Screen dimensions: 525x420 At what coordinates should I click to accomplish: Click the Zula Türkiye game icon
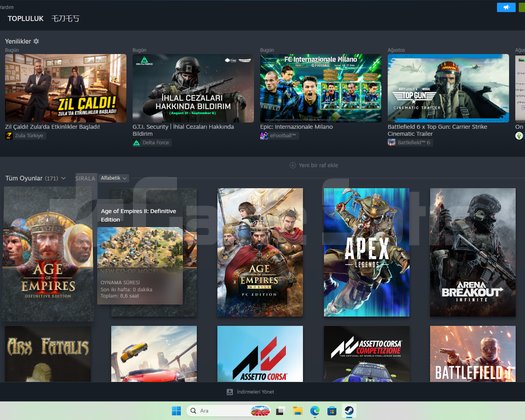9,136
